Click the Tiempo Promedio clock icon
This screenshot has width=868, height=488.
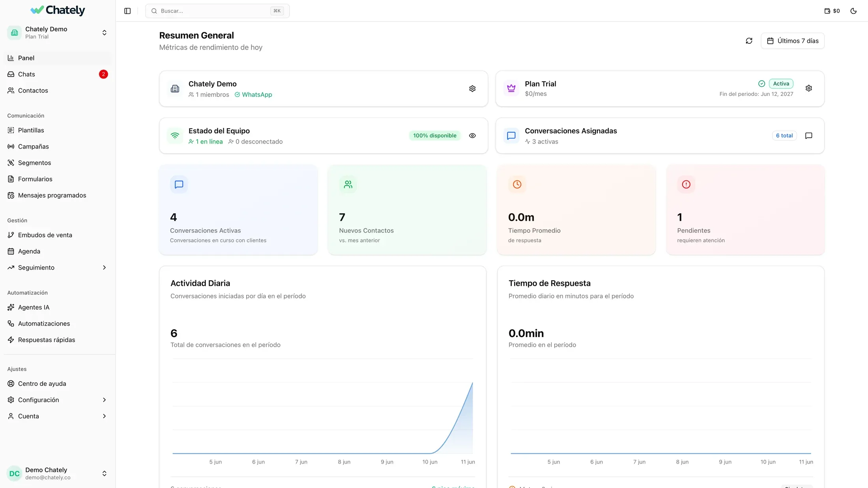(x=517, y=184)
